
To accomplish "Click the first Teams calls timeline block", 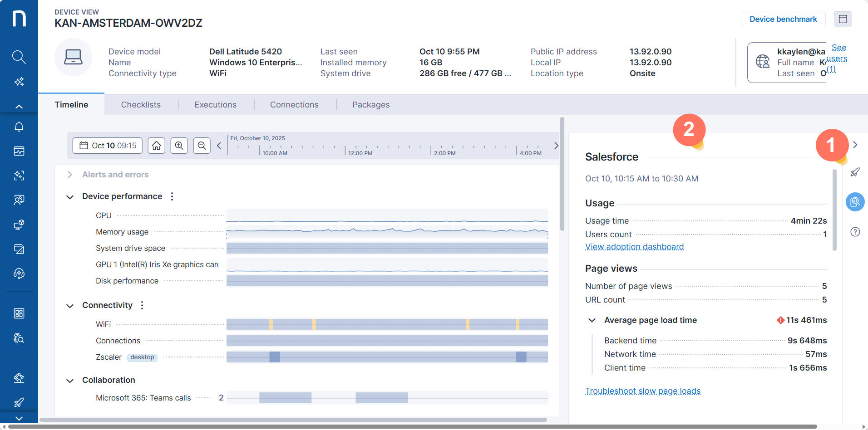I will click(285, 398).
